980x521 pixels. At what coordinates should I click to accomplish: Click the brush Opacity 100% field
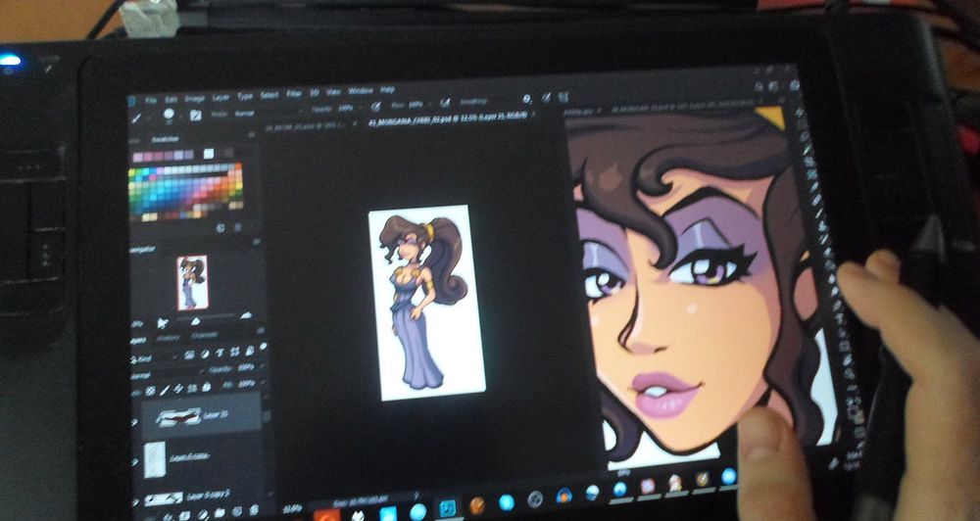click(345, 108)
